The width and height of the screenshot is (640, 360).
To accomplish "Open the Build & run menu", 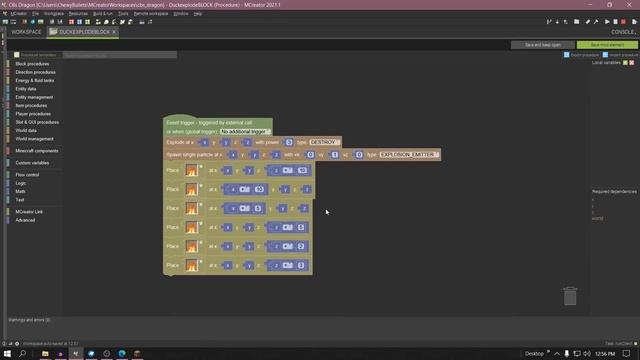I will pyautogui.click(x=103, y=13).
